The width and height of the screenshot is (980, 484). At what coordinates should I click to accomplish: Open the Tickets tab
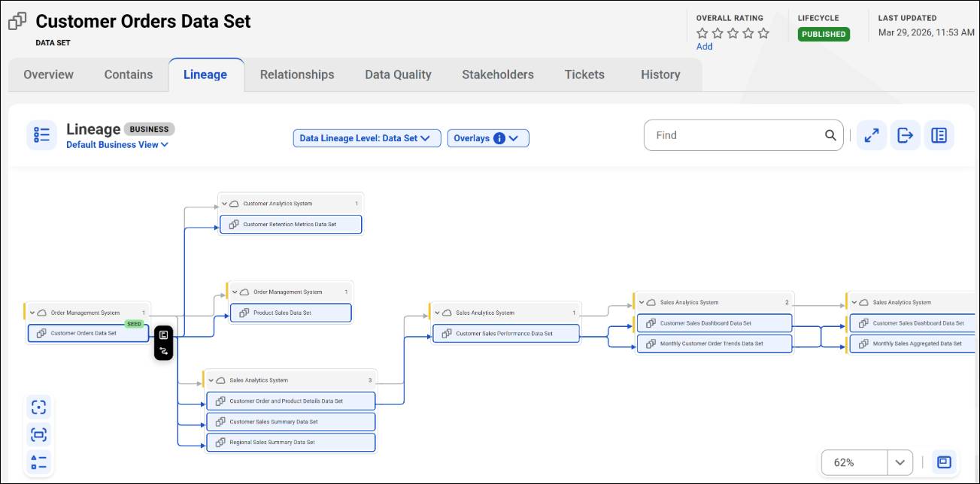click(584, 74)
